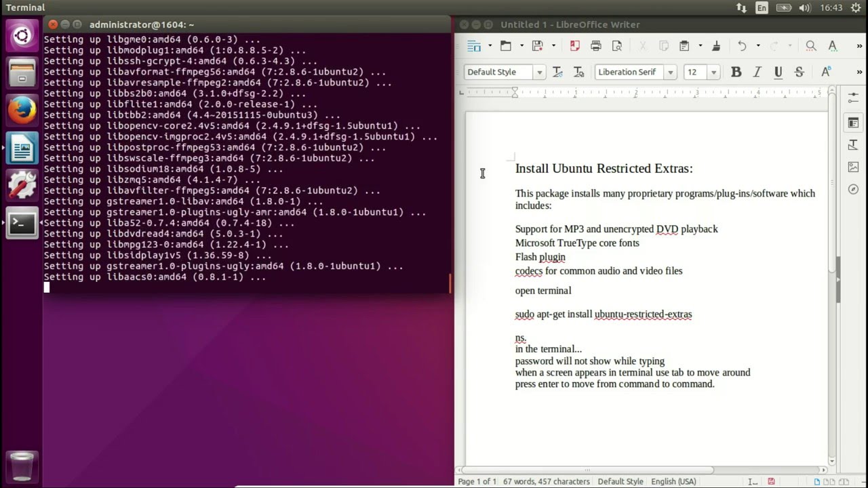Open the New document dropdown arrow
Screen dimensions: 868x488
tap(490, 46)
